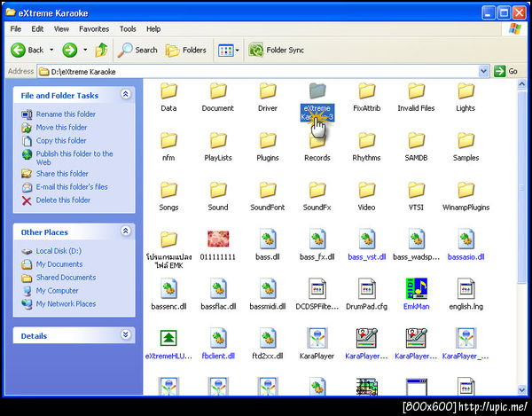Collapse the File and Folder Tasks panel
This screenshot has height=416, width=532.
(126, 94)
